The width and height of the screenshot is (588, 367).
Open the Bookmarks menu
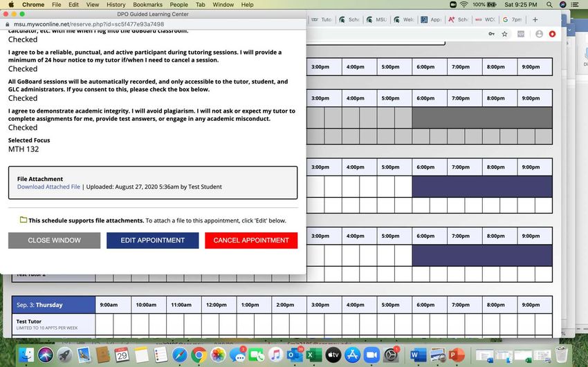pos(148,5)
